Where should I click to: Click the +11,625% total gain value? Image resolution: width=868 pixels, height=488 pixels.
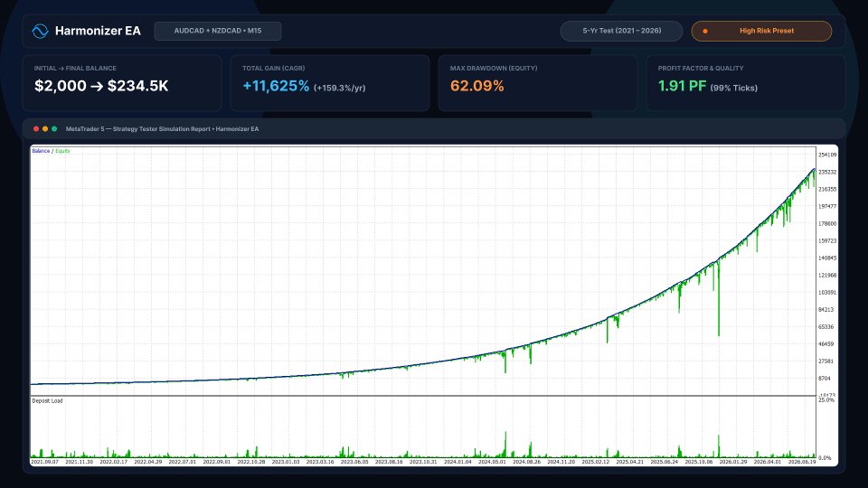click(x=276, y=86)
